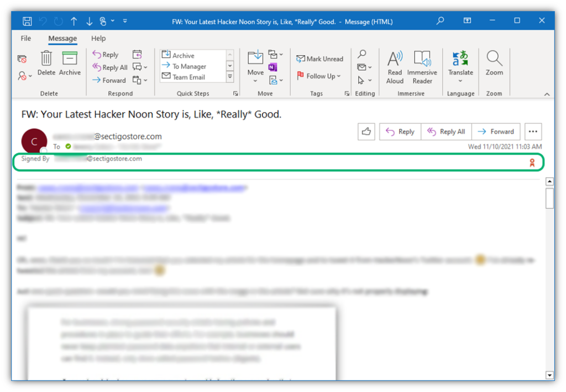Click the search magnifier in the title bar

tap(440, 21)
